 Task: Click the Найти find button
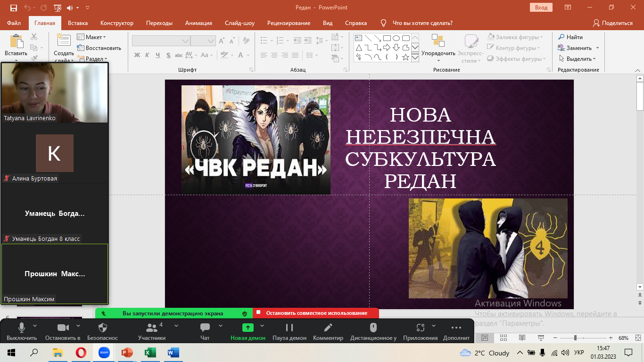tap(570, 37)
